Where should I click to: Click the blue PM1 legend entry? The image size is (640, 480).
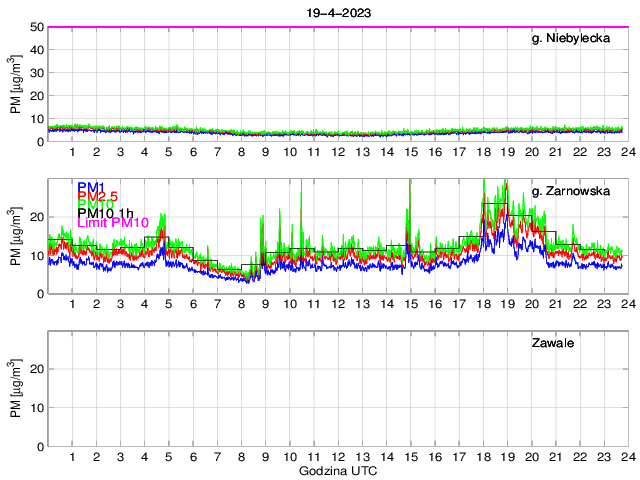pos(89,187)
